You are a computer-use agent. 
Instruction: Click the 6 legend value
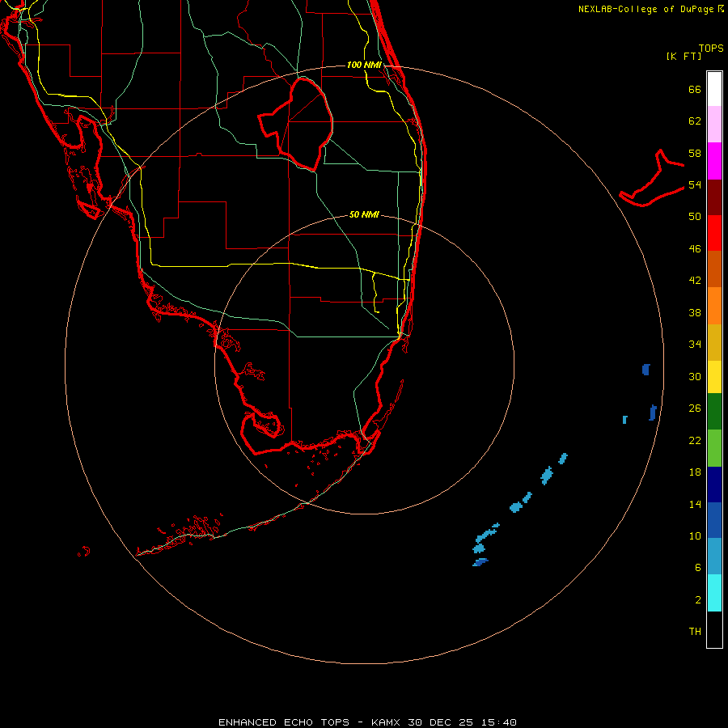[698, 568]
